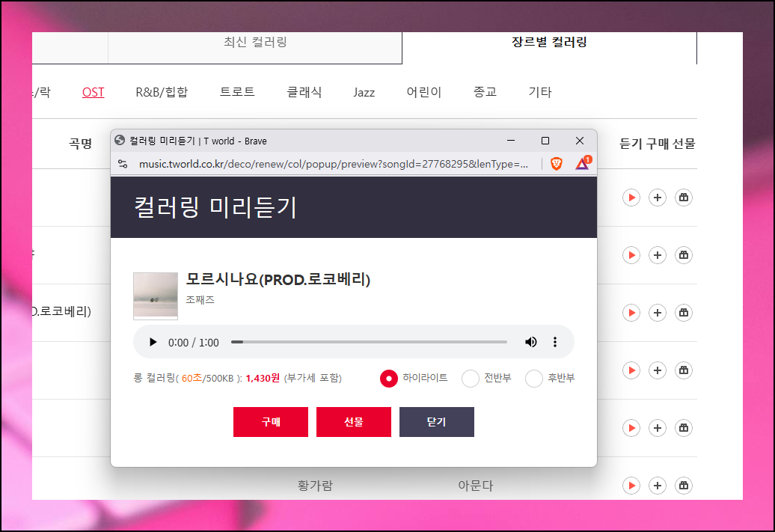Open the Brave Rewards triangle icon
This screenshot has height=532, width=775.
click(583, 163)
